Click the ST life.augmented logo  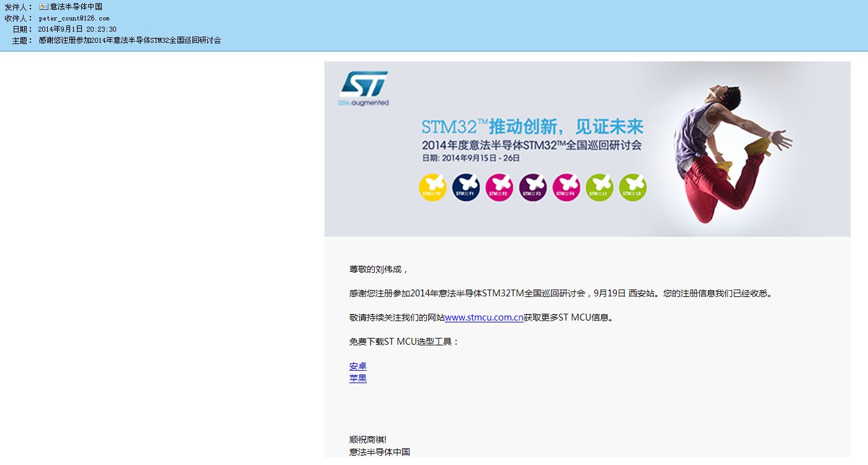(364, 88)
